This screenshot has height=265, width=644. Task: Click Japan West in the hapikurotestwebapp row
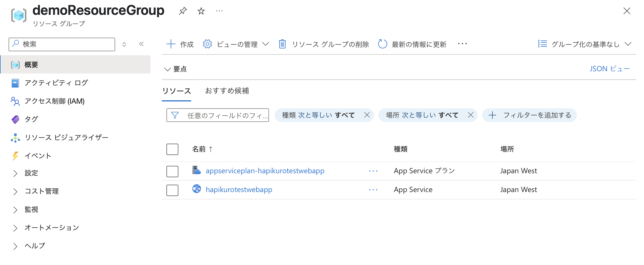click(x=519, y=190)
